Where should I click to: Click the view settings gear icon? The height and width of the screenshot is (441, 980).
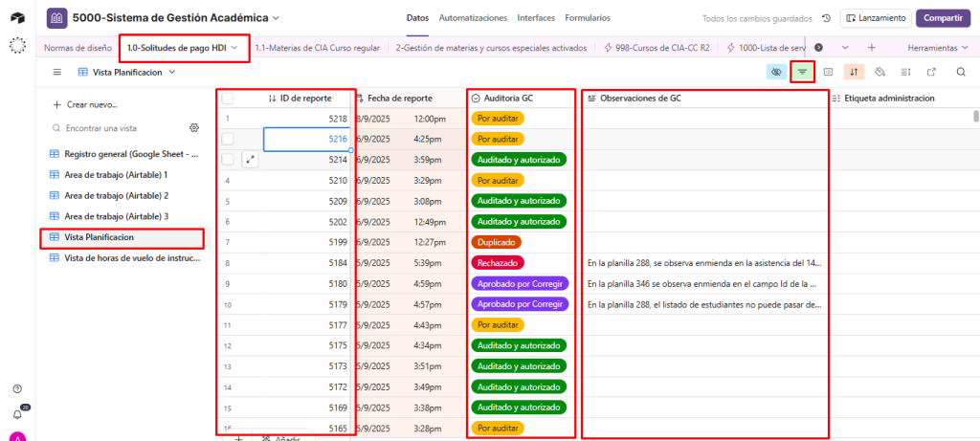[x=194, y=128]
